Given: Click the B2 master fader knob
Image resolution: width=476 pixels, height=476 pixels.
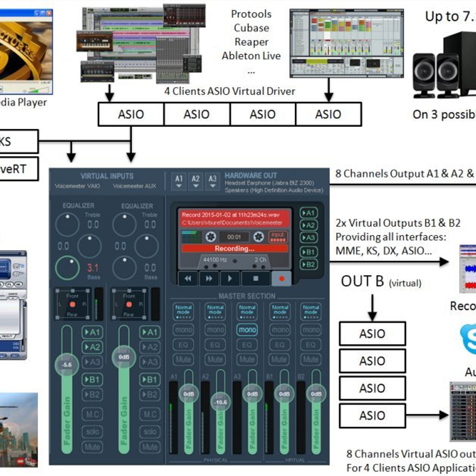Looking at the screenshot, I should 316,394.
